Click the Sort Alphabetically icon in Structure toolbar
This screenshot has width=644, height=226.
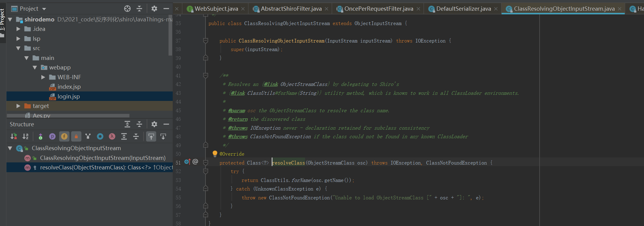point(25,136)
